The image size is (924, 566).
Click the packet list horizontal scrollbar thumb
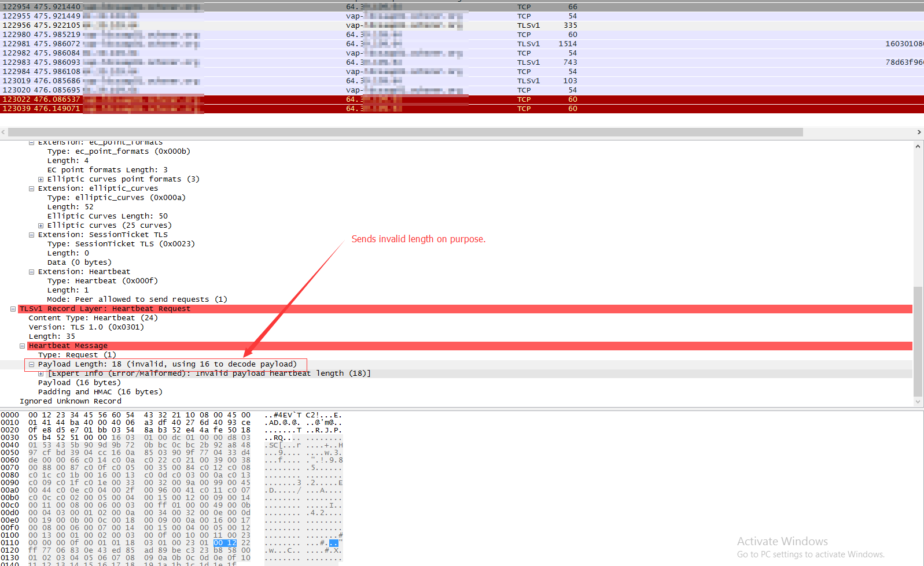pos(405,132)
